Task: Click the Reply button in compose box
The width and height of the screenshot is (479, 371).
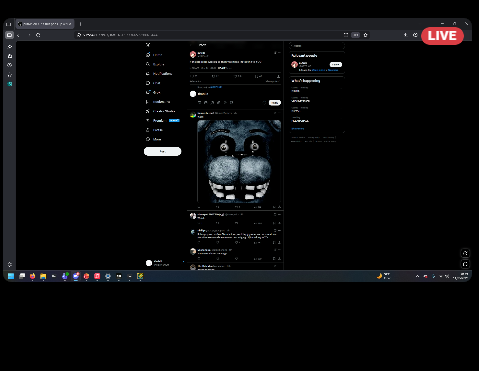Action: pyautogui.click(x=275, y=103)
